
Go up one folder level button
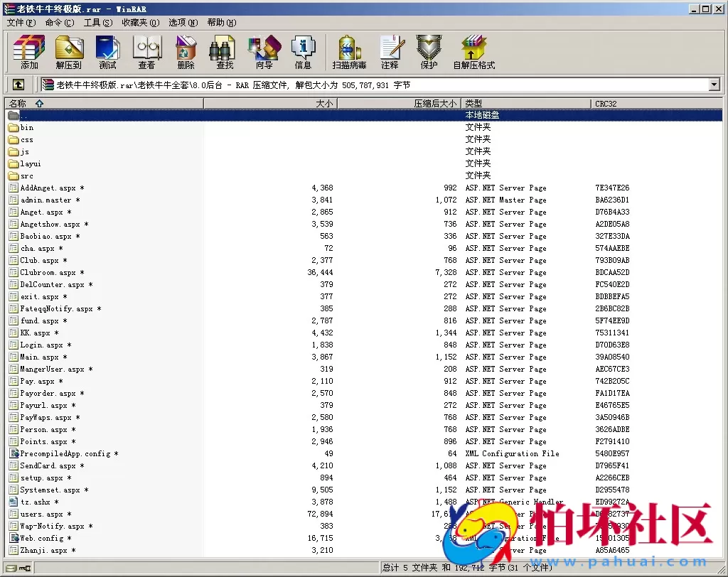click(x=18, y=85)
